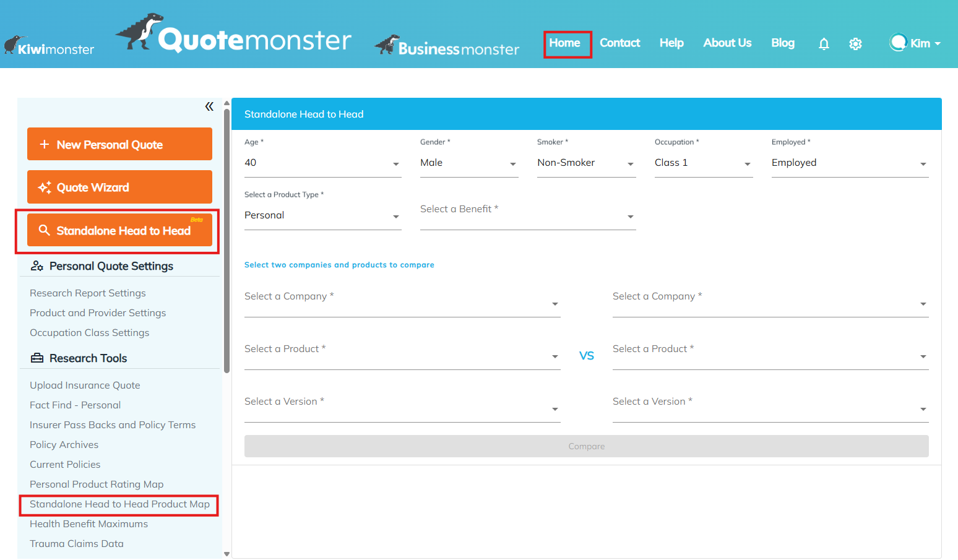Open the Smoker dropdown

pyautogui.click(x=586, y=163)
